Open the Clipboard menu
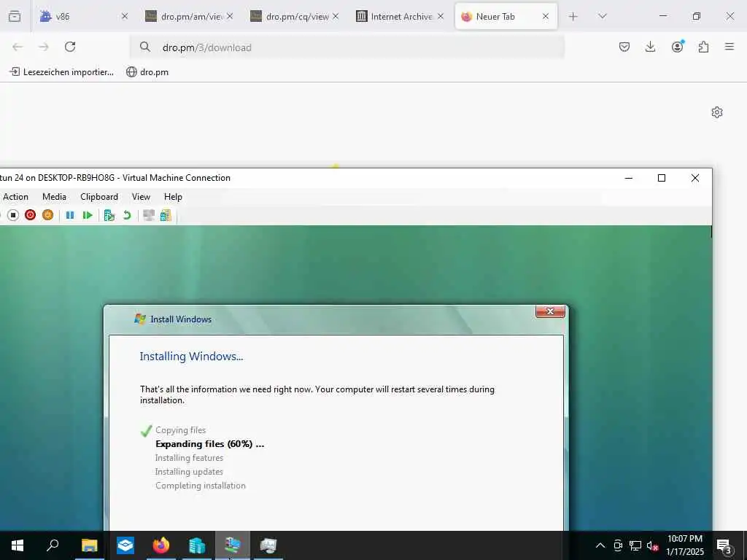This screenshot has width=747, height=560. (x=99, y=197)
